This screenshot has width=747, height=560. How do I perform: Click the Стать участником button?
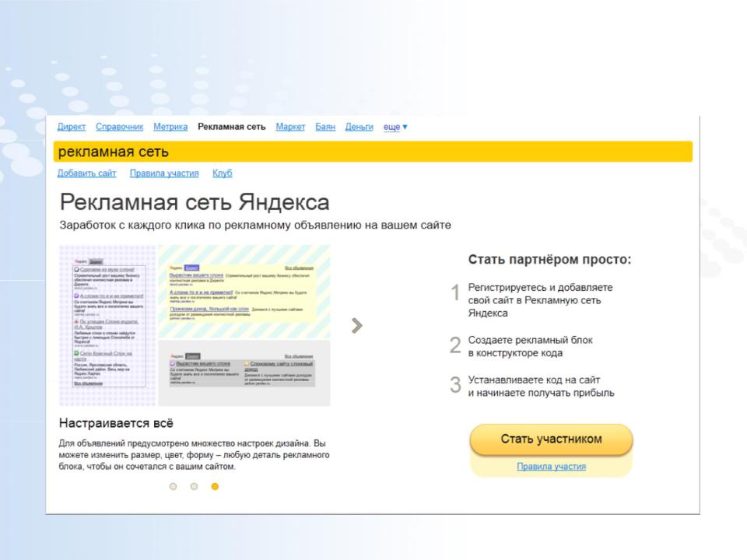[551, 439]
